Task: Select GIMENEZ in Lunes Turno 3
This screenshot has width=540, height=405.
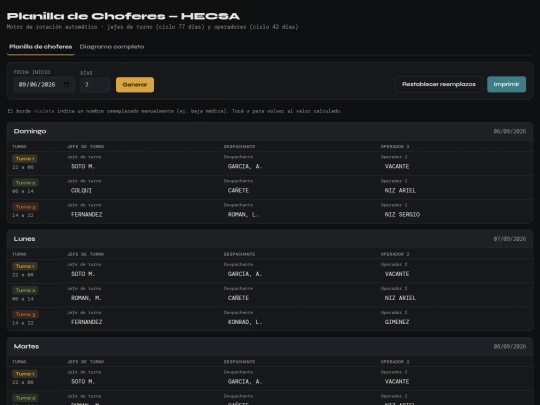Action: (397, 322)
